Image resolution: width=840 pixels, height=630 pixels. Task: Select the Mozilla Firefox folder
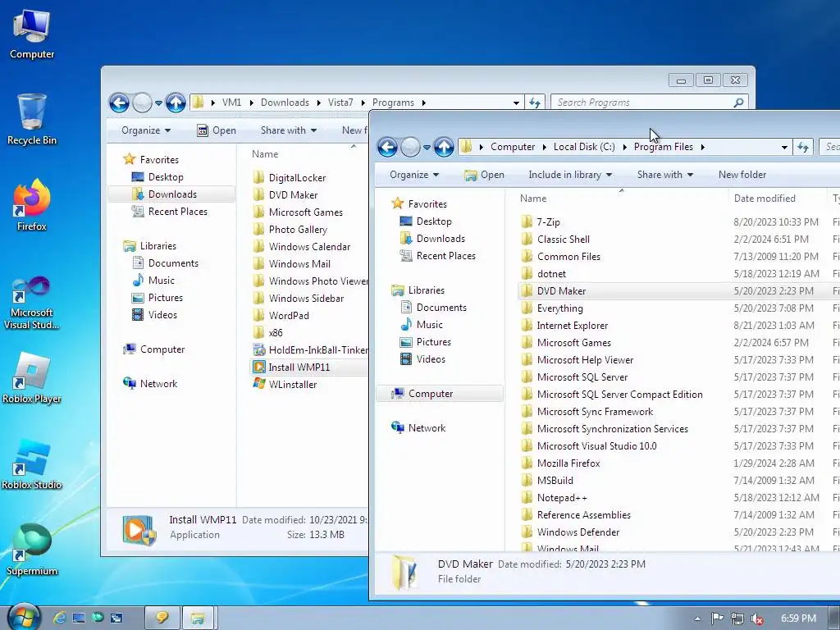[x=568, y=463]
